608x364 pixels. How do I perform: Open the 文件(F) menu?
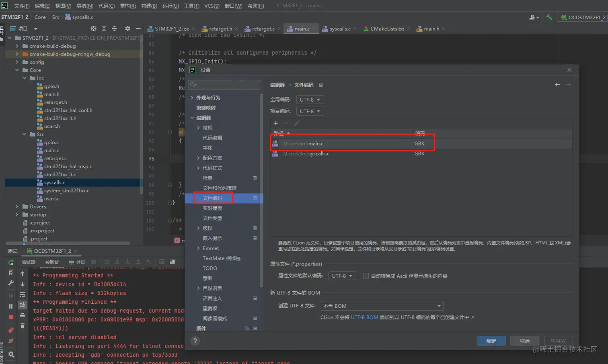[22, 6]
